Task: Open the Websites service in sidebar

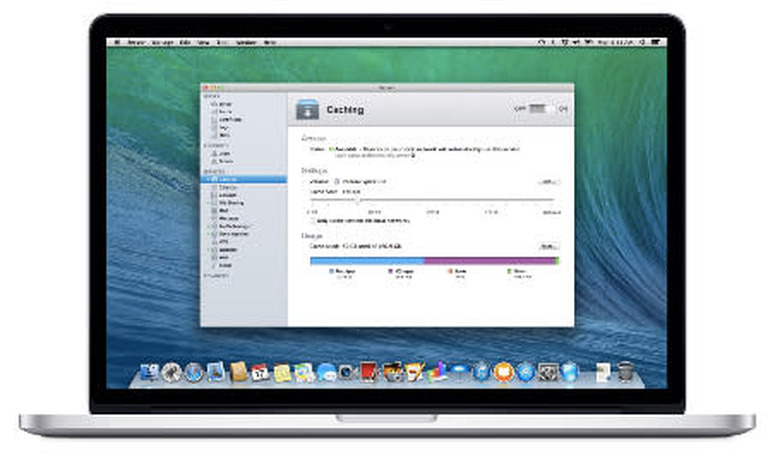Action: coord(228,250)
